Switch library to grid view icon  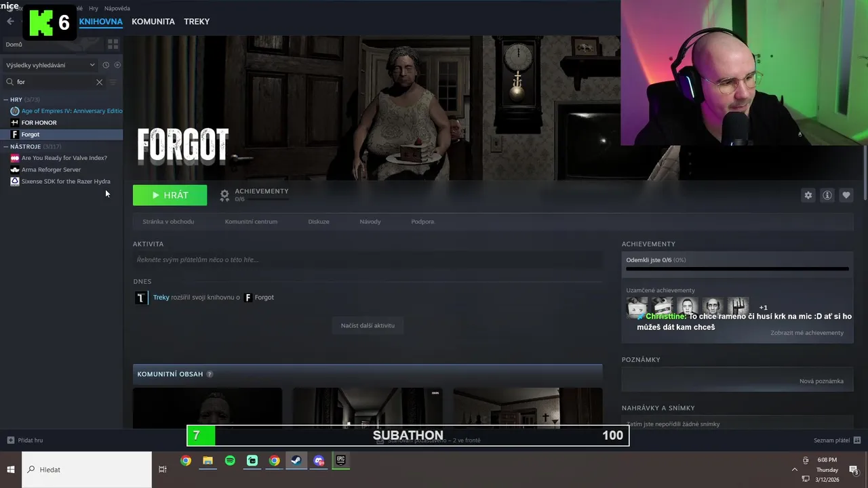[113, 44]
